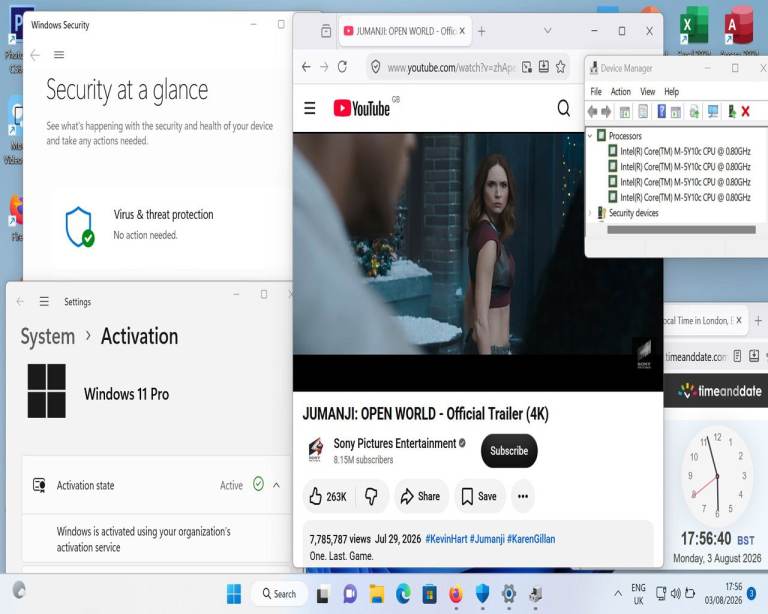
Task: Go back in Windows Security window
Action: 35,55
